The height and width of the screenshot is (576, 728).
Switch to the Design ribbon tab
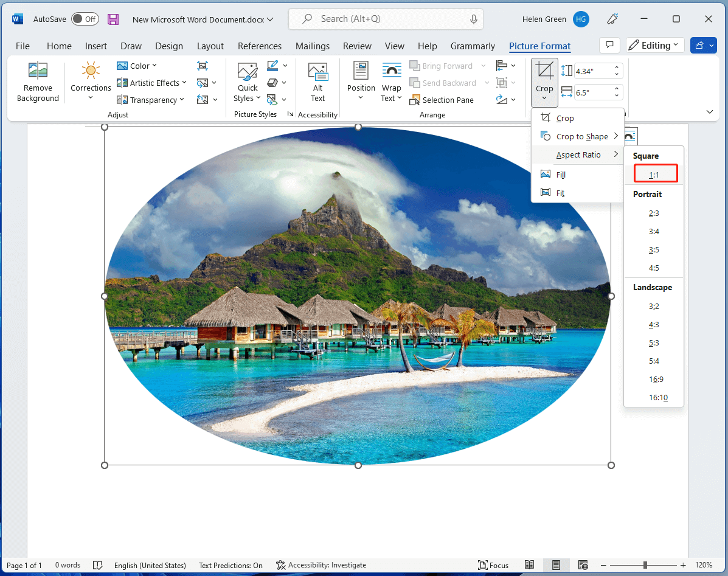click(169, 46)
